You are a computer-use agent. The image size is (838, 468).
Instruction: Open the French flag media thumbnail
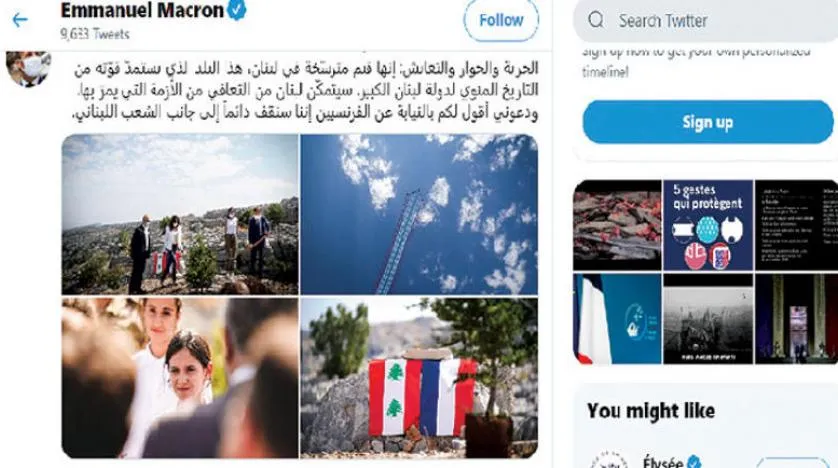click(x=617, y=319)
